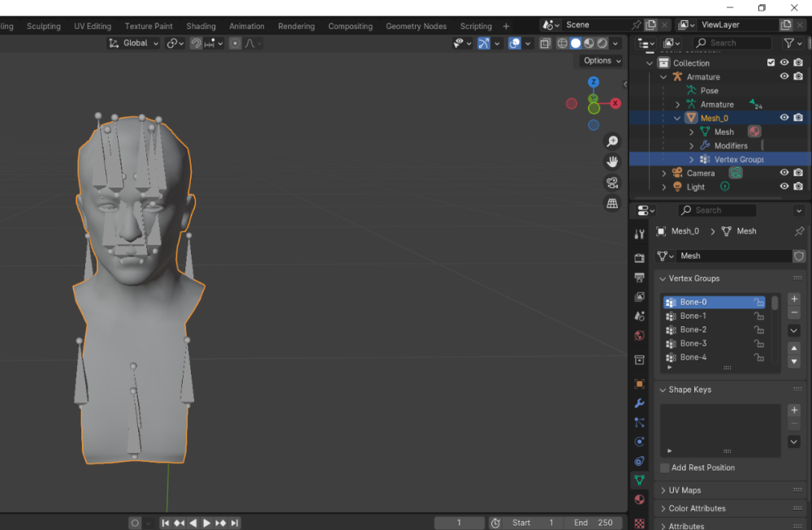Screen dimensions: 812x530
Task: Click the red X axis on navigation gizmo
Action: (615, 103)
